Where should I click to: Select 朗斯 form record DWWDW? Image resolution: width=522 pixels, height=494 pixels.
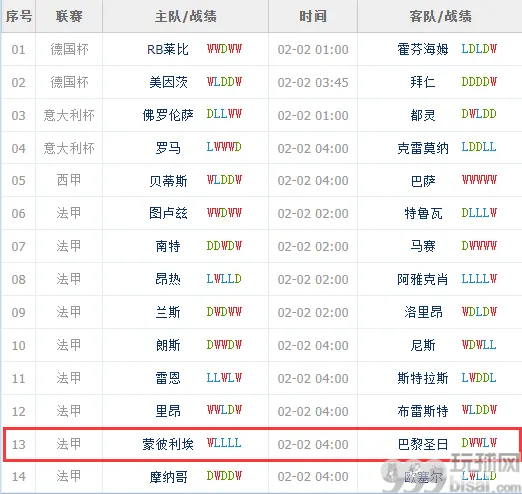click(224, 344)
